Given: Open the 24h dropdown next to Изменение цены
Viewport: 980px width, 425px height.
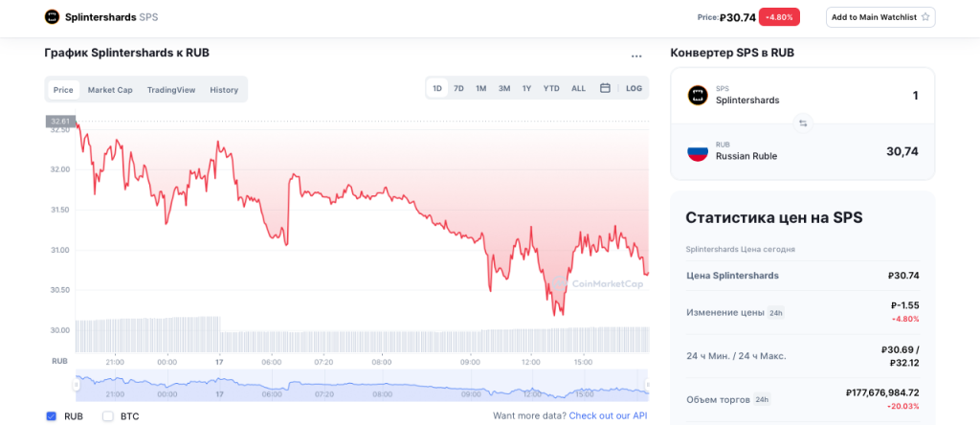Looking at the screenshot, I should tap(775, 313).
